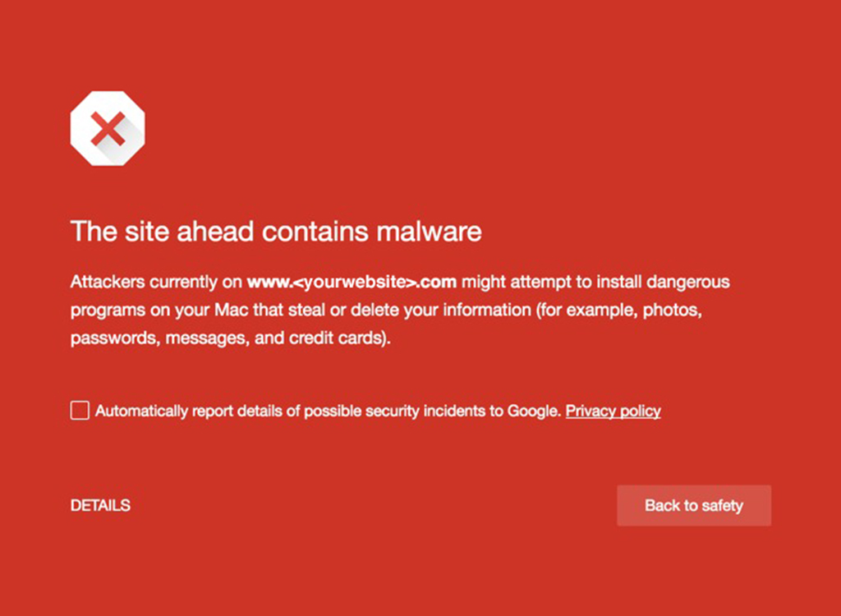
Task: Click the word 'malware' in the heading
Action: pyautogui.click(x=429, y=232)
